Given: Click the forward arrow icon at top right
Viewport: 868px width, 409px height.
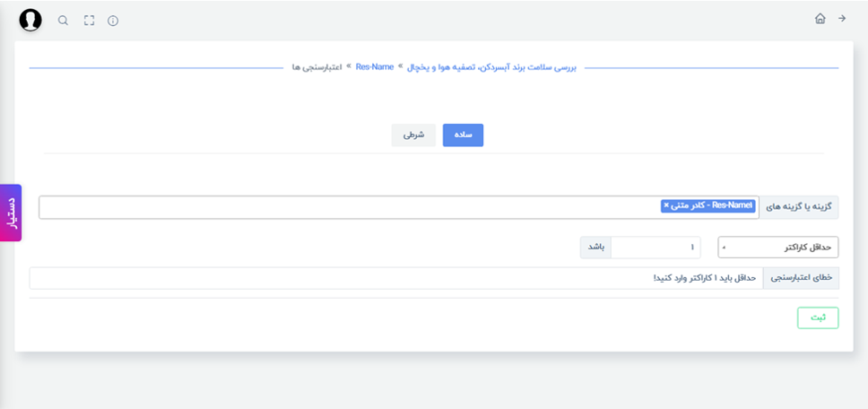Looking at the screenshot, I should (842, 18).
